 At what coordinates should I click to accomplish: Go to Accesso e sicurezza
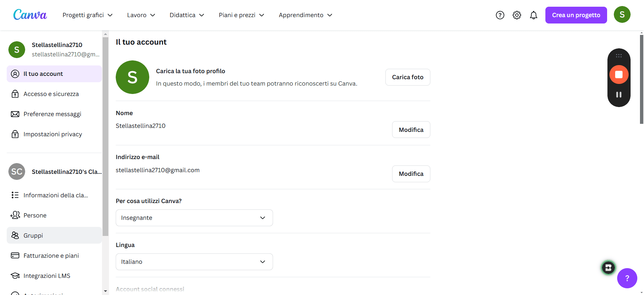point(54,94)
